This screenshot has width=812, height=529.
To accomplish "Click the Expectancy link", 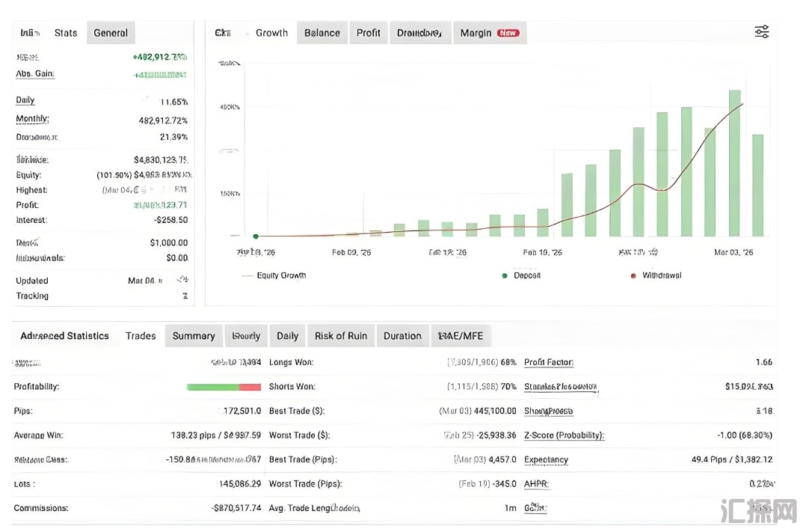I will [546, 459].
